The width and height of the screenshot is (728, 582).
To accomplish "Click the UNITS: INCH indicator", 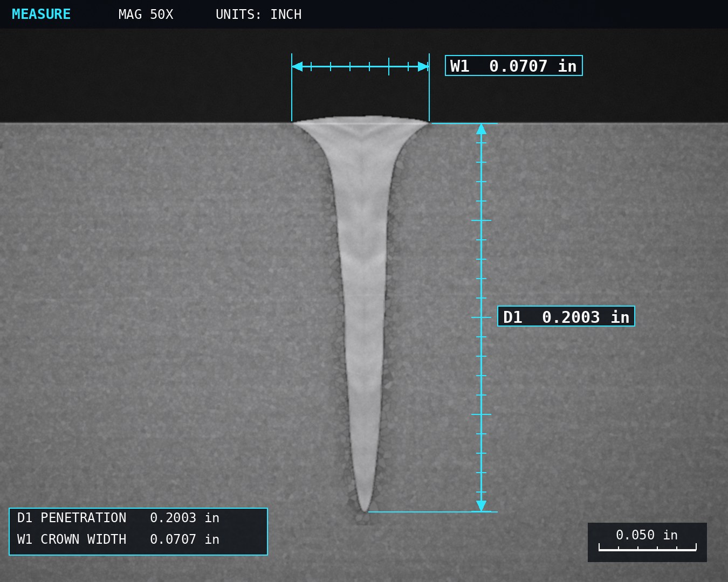I will [x=258, y=15].
